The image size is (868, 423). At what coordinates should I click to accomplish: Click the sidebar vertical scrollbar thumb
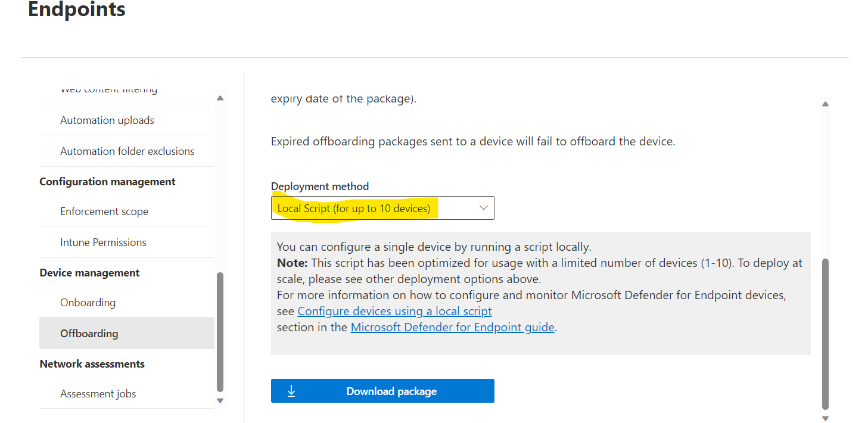[220, 331]
